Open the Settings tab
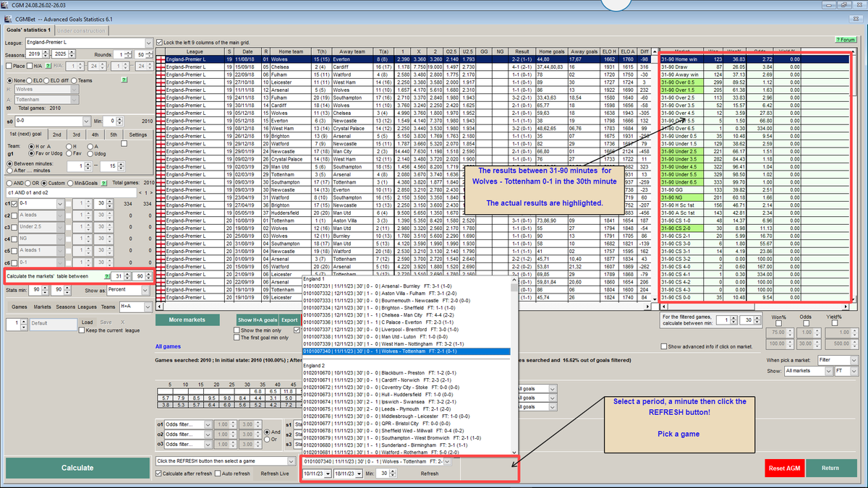The image size is (868, 488). point(137,134)
